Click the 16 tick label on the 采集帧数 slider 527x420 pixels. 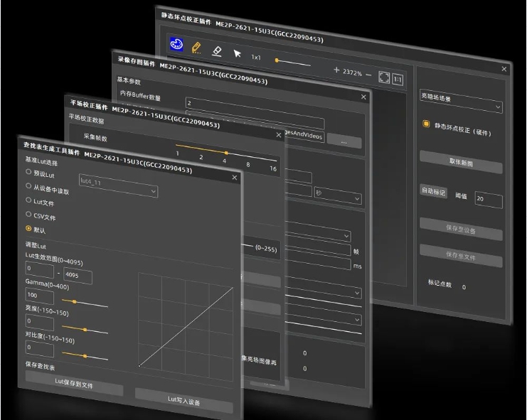273,168
